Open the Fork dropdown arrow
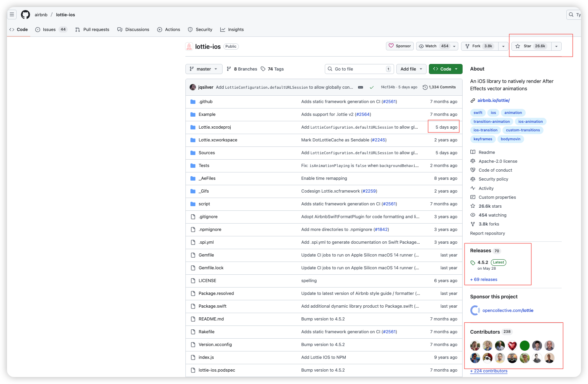The height and width of the screenshot is (384, 588). [x=503, y=46]
